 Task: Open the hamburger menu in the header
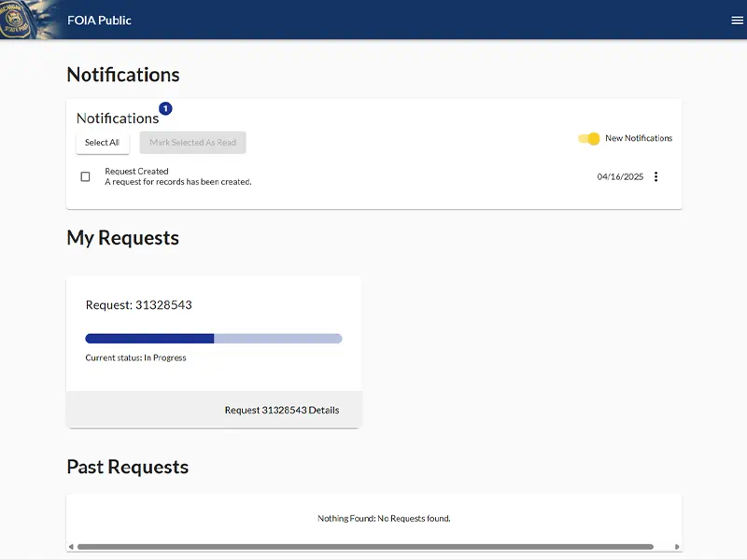click(x=737, y=20)
